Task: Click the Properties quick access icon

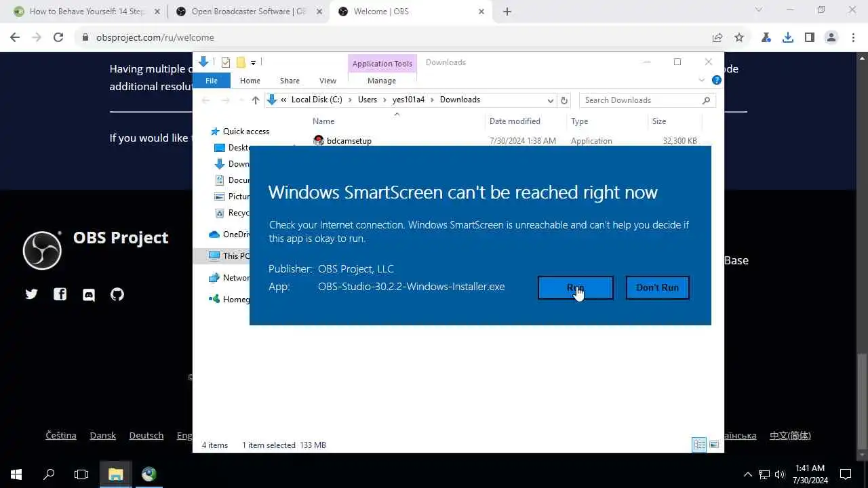Action: pyautogui.click(x=226, y=62)
